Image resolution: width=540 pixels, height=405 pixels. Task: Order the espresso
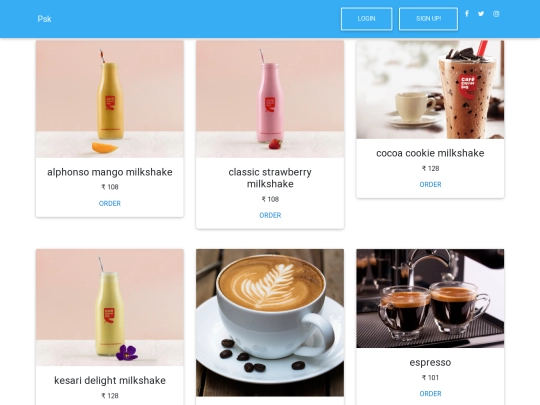430,394
